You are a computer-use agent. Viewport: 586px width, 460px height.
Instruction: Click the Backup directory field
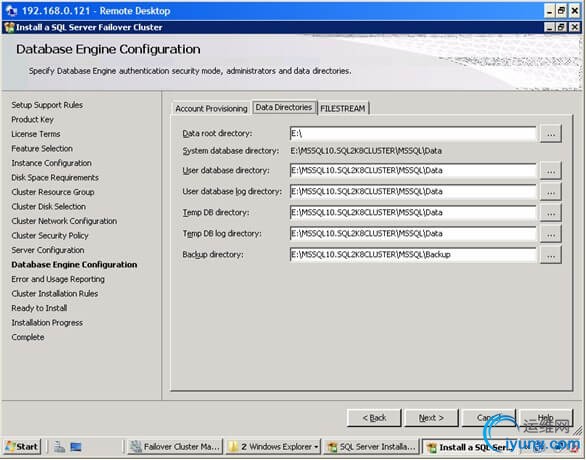(x=413, y=254)
